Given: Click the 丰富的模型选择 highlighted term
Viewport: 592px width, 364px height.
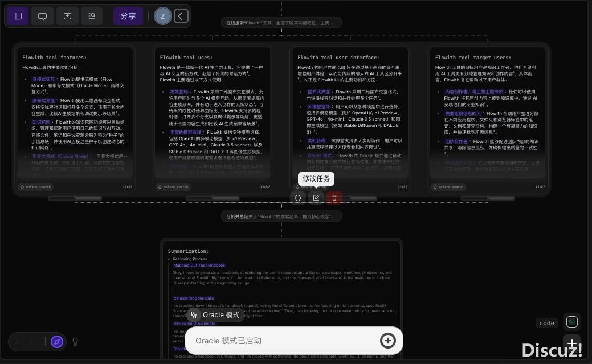Looking at the screenshot, I should point(186,132).
